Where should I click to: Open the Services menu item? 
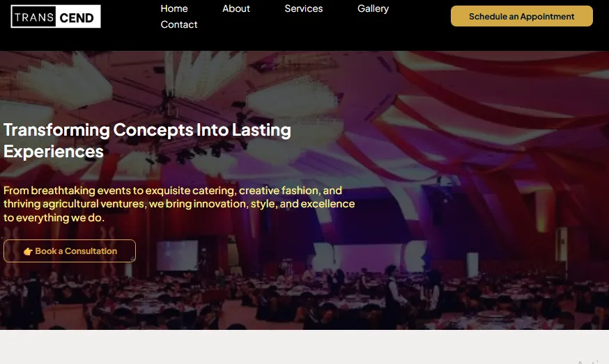[303, 8]
